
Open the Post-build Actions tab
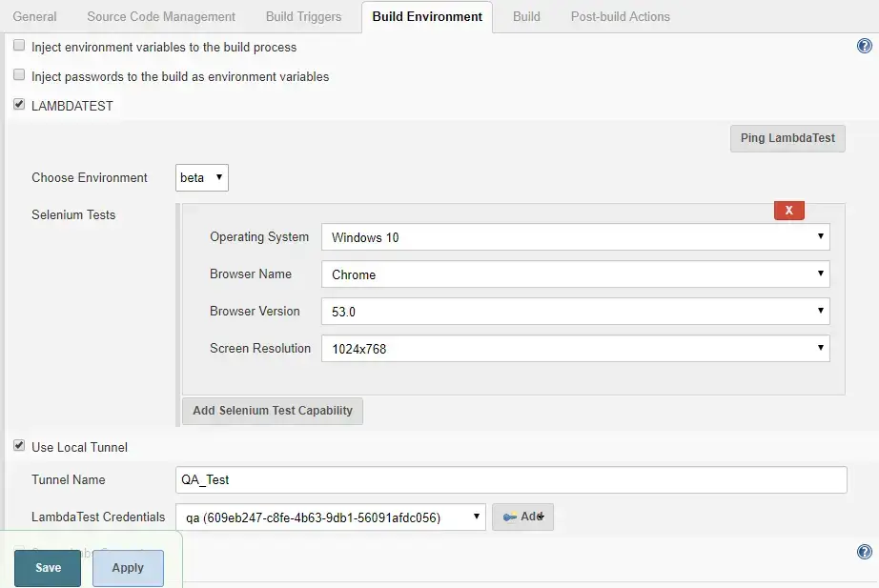coord(619,16)
